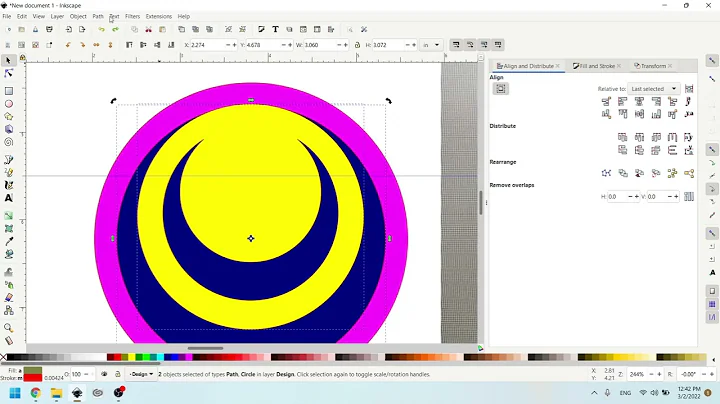The image size is (720, 404).
Task: Toggle Design layer lock icon
Action: tap(118, 374)
